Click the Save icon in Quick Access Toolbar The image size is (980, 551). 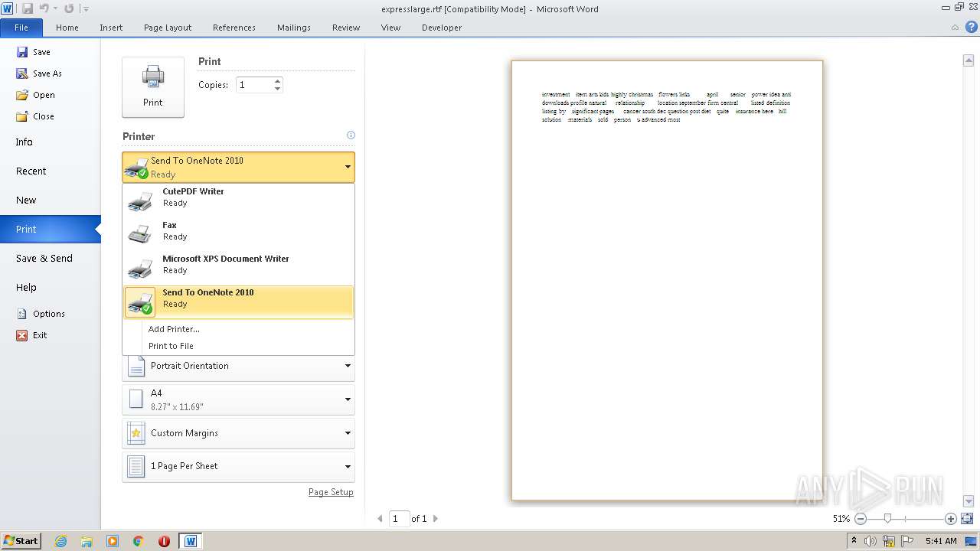[x=28, y=8]
